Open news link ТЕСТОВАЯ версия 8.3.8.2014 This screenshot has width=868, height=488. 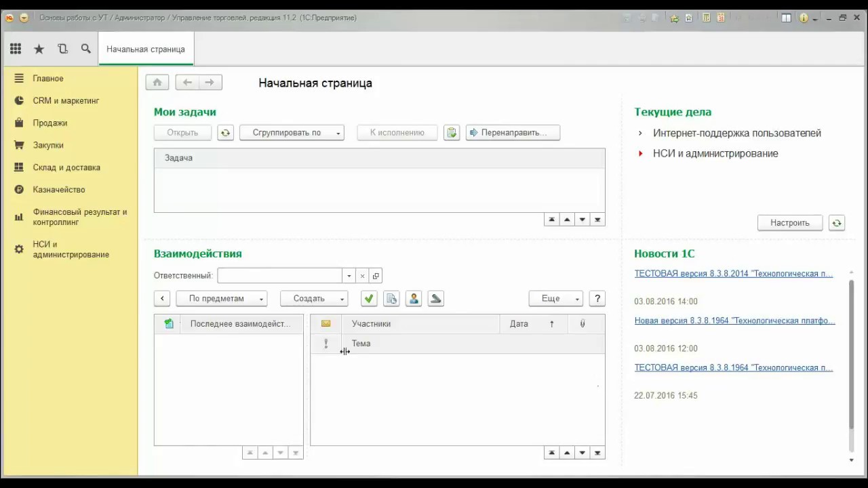pyautogui.click(x=734, y=274)
